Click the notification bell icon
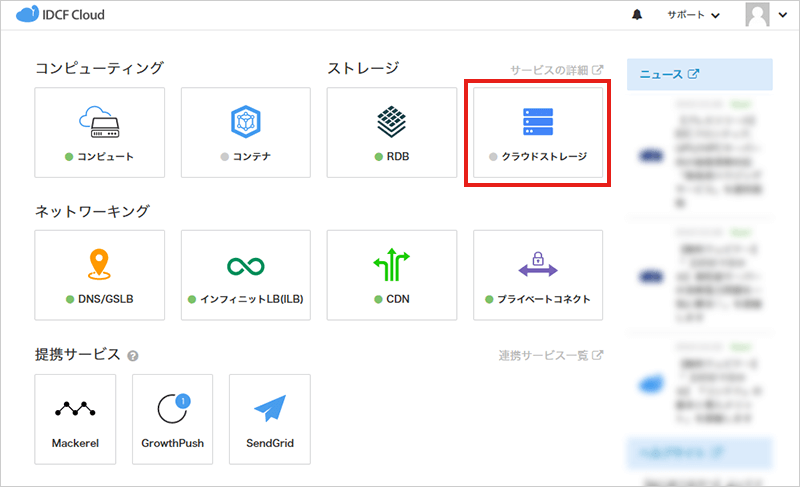 tap(637, 16)
